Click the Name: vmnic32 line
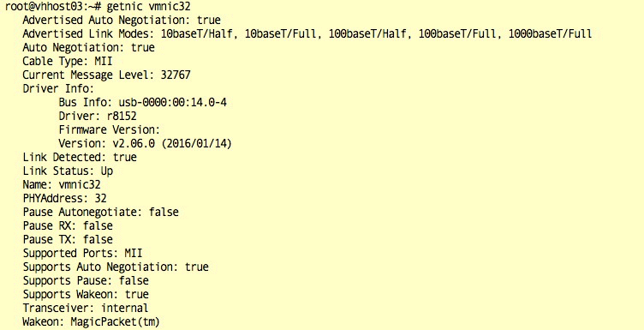644x330 pixels. (62, 184)
